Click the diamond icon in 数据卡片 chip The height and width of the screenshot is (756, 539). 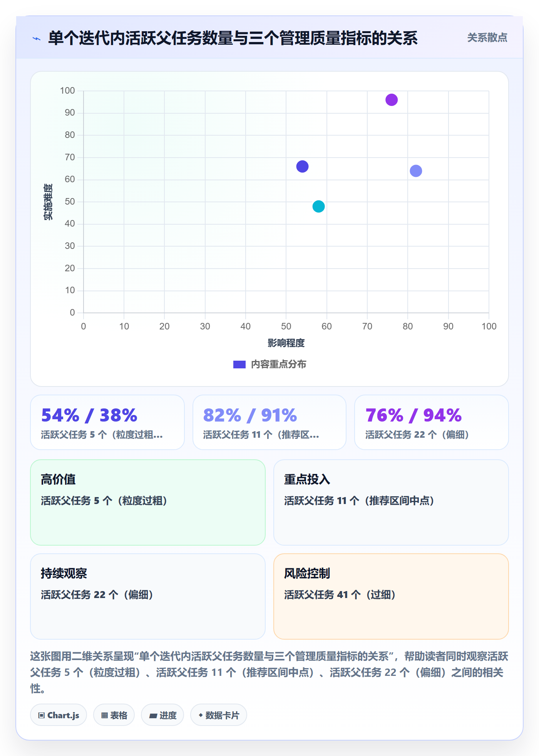[201, 715]
